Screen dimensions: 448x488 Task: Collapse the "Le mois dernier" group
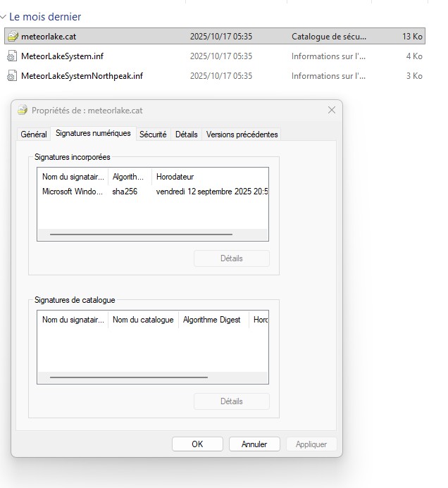[x=4, y=17]
